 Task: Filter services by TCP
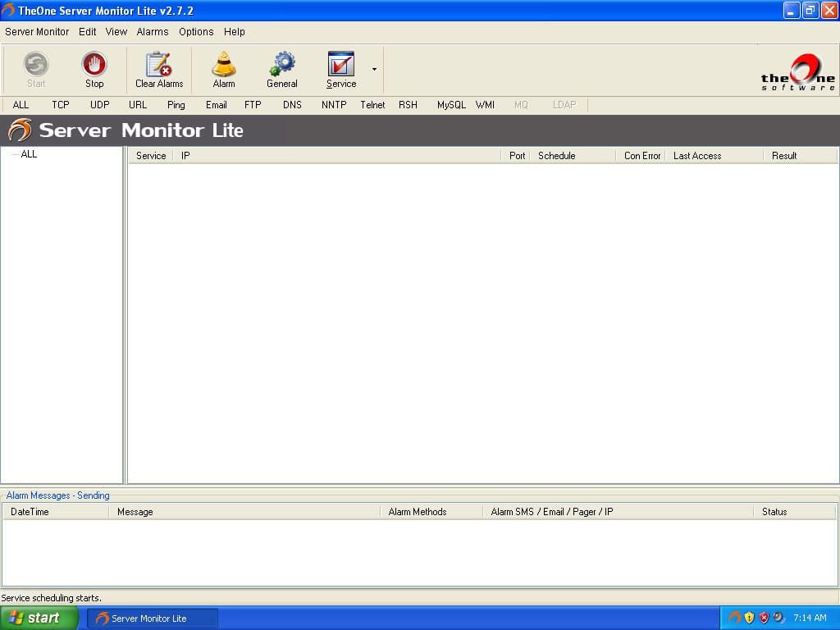click(61, 105)
